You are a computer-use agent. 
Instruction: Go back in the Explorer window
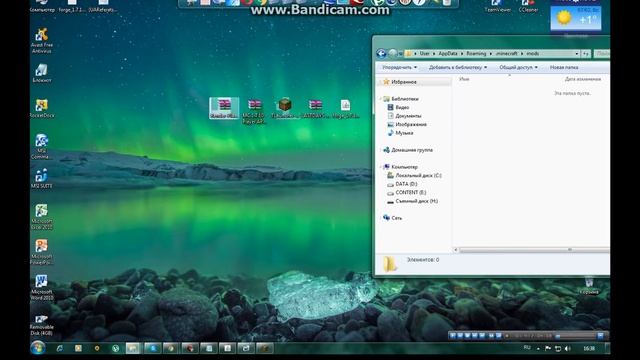(381, 53)
